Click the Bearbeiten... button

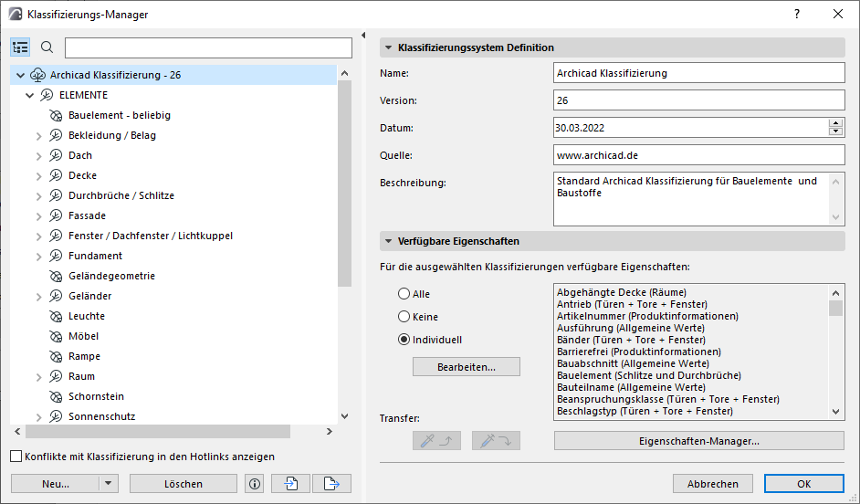[x=467, y=367]
